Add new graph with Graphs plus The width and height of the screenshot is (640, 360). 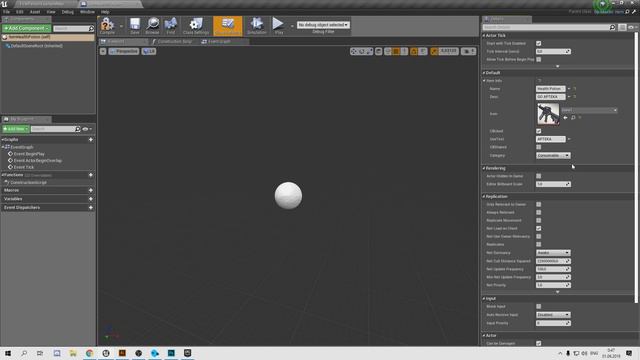[91, 140]
